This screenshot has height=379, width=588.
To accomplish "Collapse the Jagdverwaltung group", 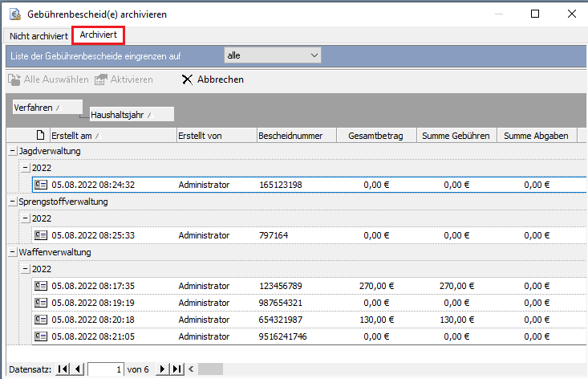I will tap(12, 151).
